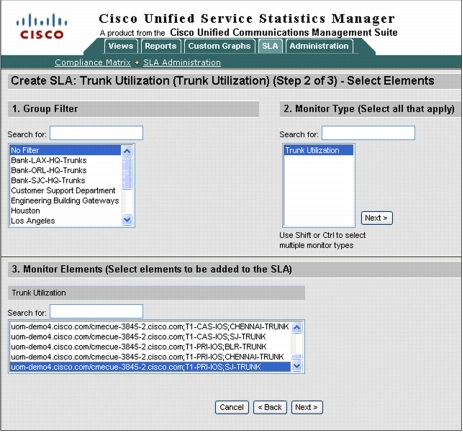Click the Group Filter list scrollbar thumb
Viewport: 463px width, 433px height.
coord(127,173)
